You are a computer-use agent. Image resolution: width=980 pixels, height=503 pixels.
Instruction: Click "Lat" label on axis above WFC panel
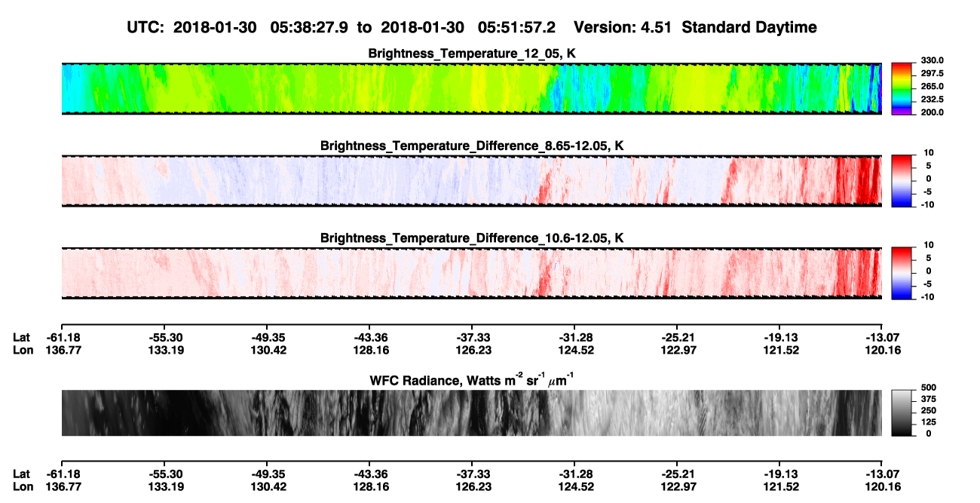click(x=22, y=338)
